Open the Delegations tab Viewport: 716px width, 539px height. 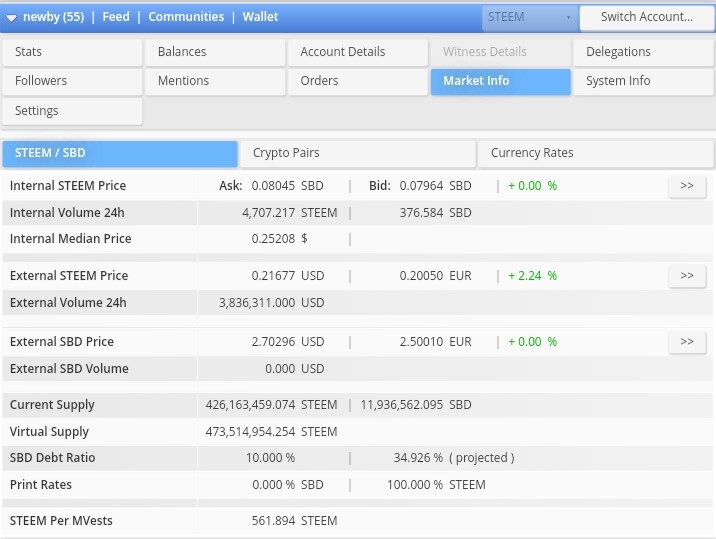[x=643, y=52]
